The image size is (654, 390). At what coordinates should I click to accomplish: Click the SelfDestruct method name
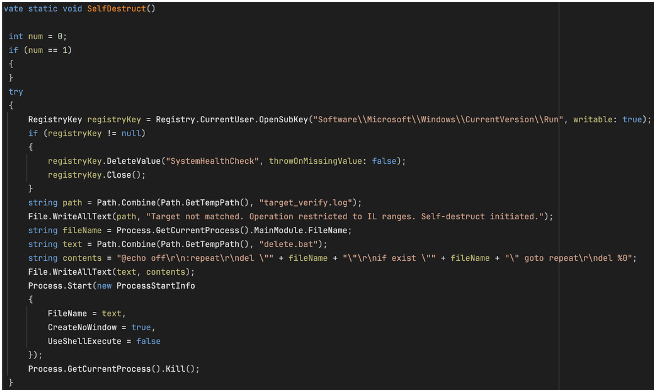click(116, 9)
